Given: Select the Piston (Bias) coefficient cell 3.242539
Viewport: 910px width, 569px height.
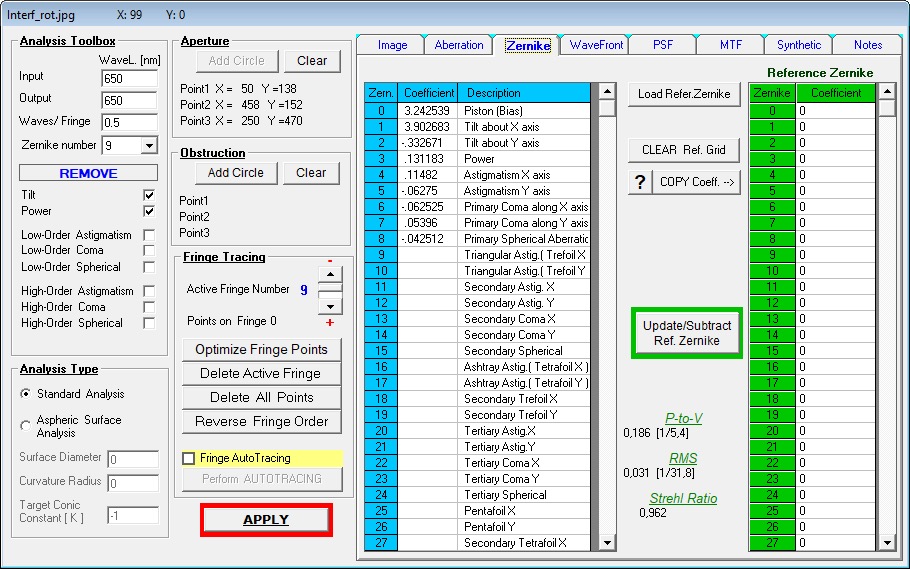Looking at the screenshot, I should [428, 111].
